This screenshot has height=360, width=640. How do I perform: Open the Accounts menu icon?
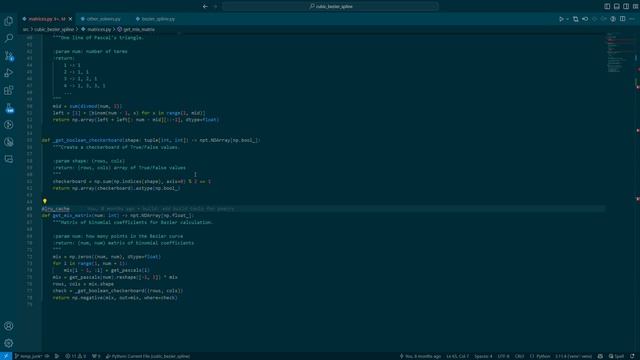9,326
